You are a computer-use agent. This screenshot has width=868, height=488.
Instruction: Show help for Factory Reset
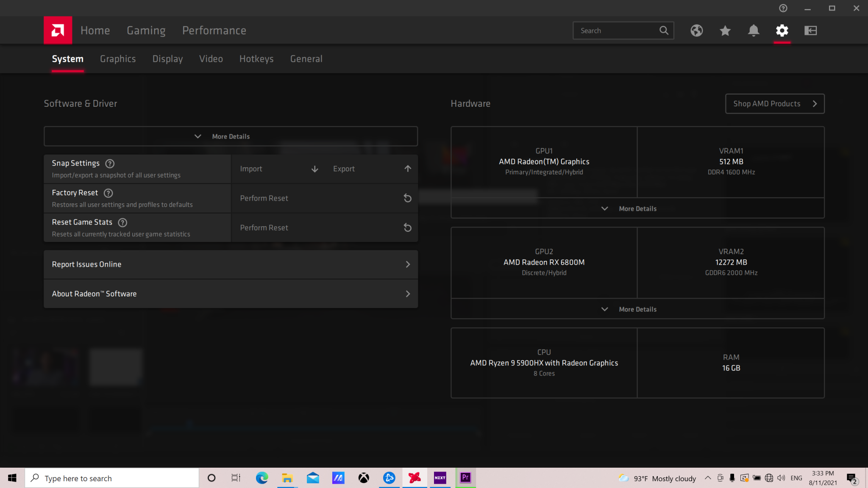click(x=108, y=193)
